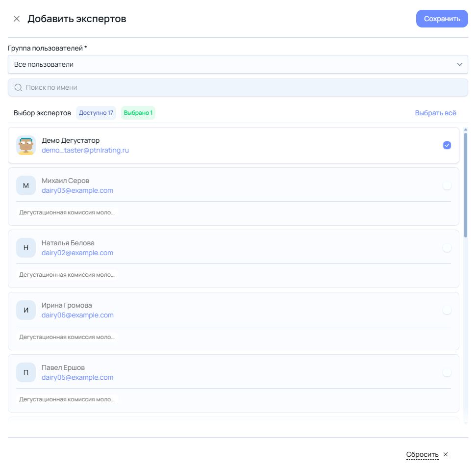Viewport: 476px width, 471px height.
Task: Select Михаил Серов checkbox
Action: 447,185
